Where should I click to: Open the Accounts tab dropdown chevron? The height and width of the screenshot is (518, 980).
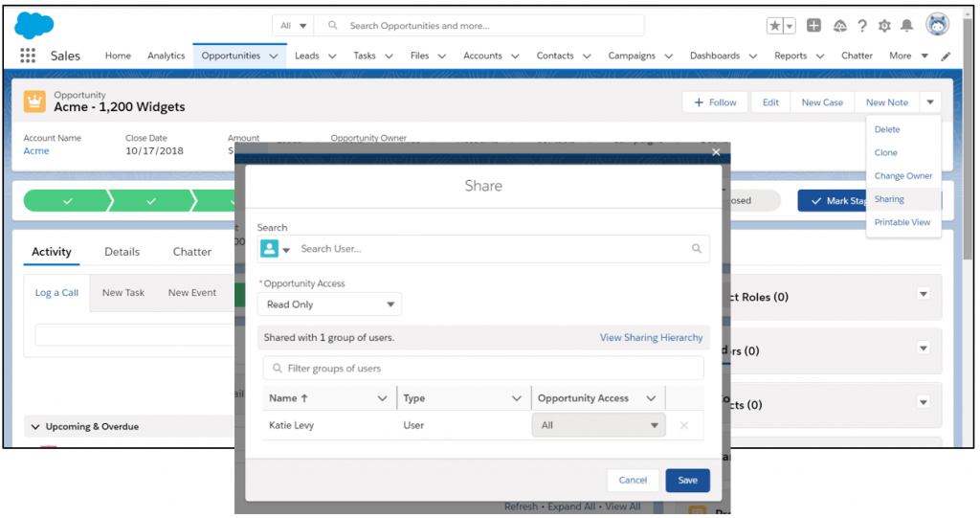(x=515, y=56)
